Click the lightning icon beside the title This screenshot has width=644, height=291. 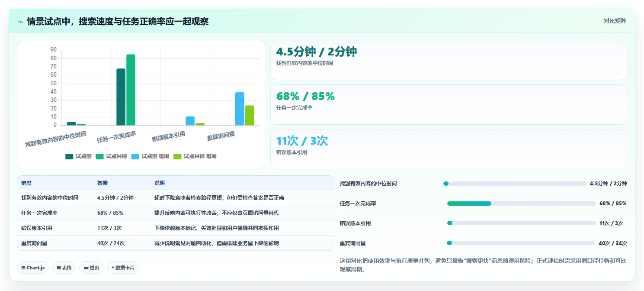[x=21, y=22]
